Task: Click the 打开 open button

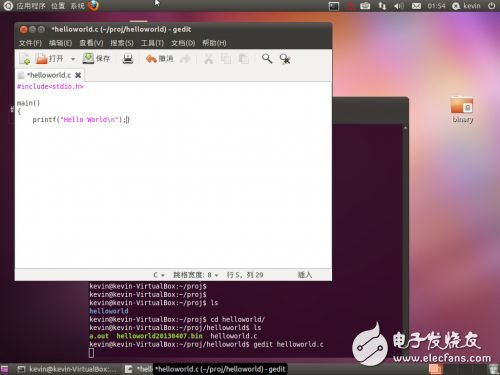Action: [x=49, y=59]
